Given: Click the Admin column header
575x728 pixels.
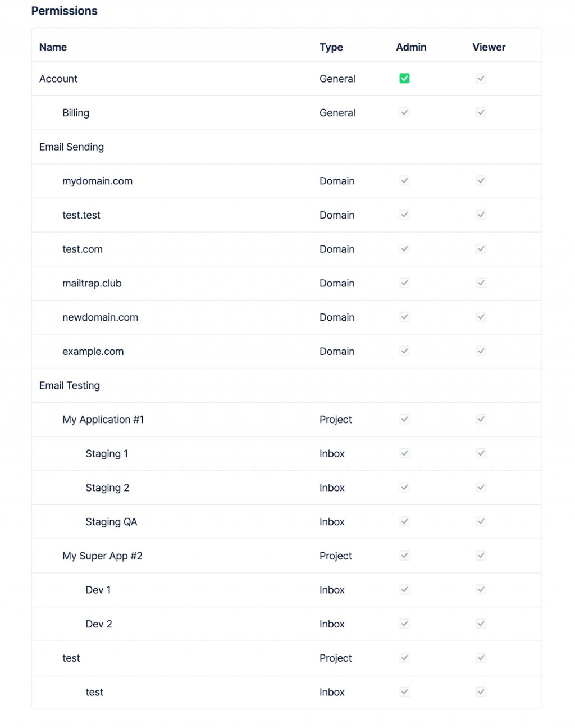Looking at the screenshot, I should click(411, 47).
